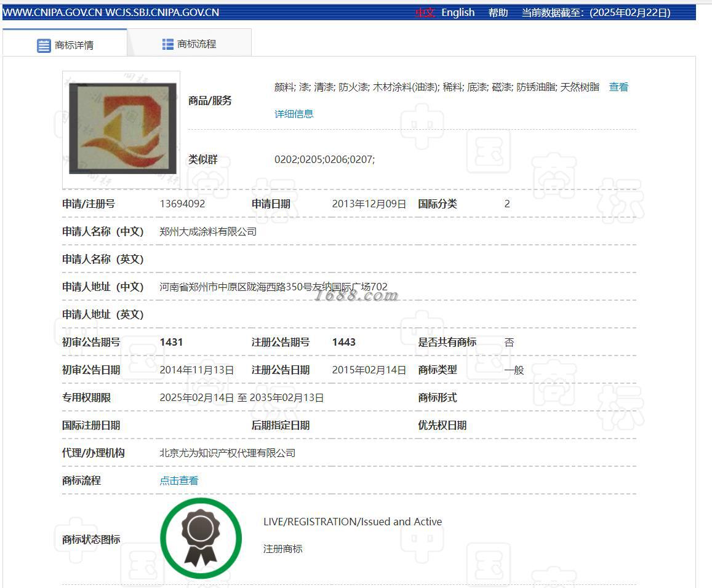Click the 类似群 field label
712x588 pixels.
[203, 159]
